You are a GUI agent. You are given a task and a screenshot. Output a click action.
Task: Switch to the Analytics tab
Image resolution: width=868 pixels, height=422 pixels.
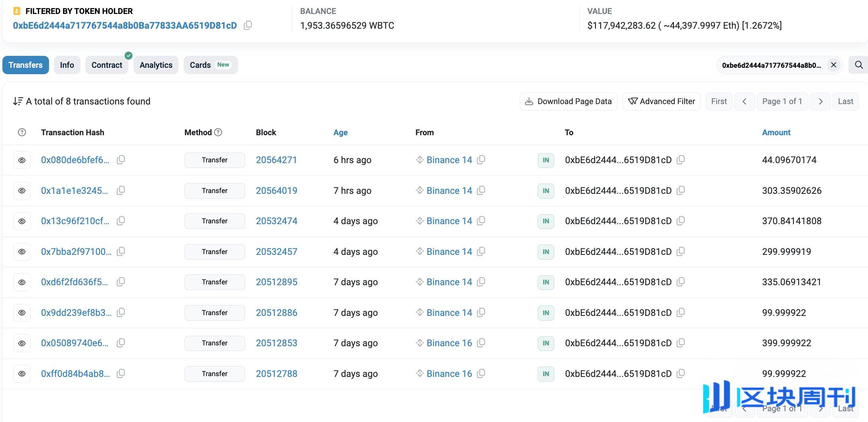coord(156,65)
